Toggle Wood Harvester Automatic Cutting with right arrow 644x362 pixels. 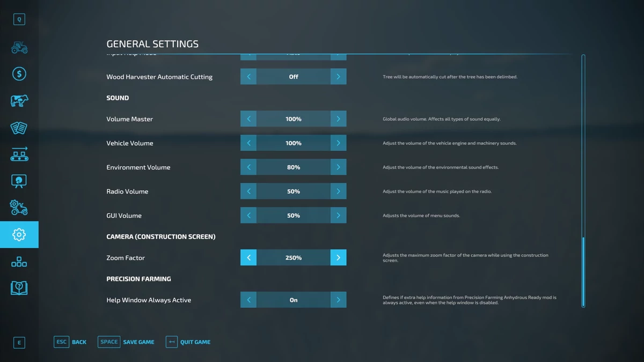click(338, 77)
